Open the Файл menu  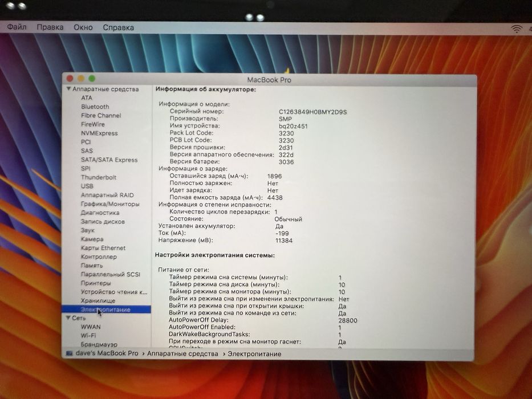pyautogui.click(x=17, y=27)
